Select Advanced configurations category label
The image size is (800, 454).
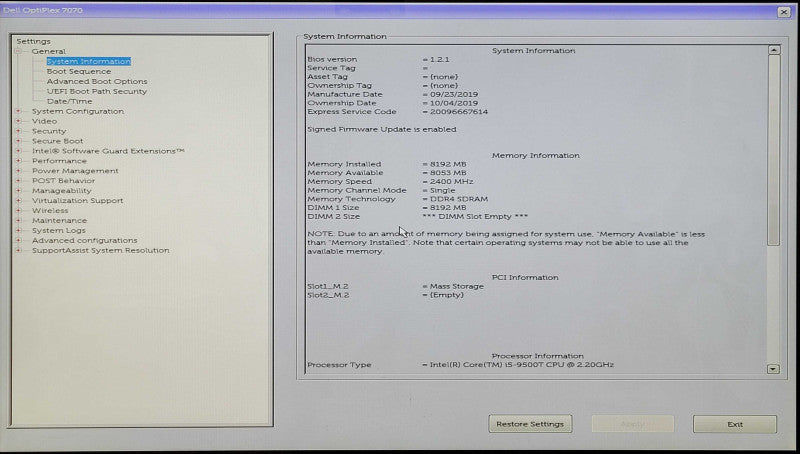pyautogui.click(x=85, y=241)
